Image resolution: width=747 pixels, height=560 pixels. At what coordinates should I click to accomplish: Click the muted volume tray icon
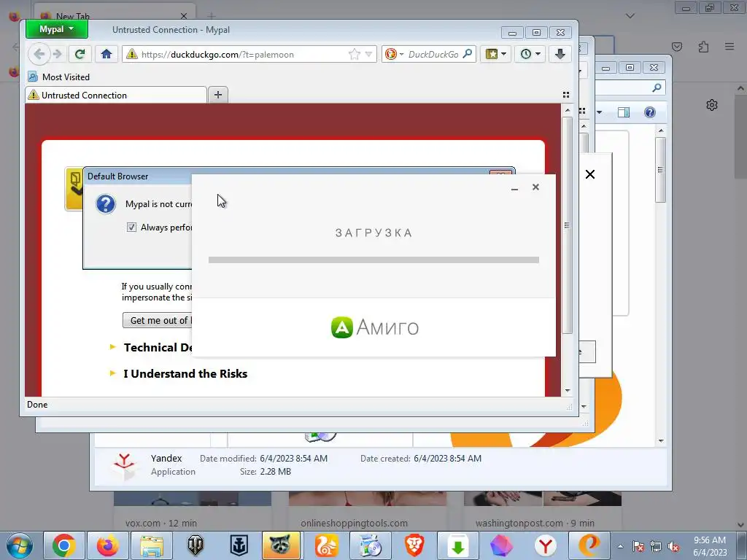(673, 546)
